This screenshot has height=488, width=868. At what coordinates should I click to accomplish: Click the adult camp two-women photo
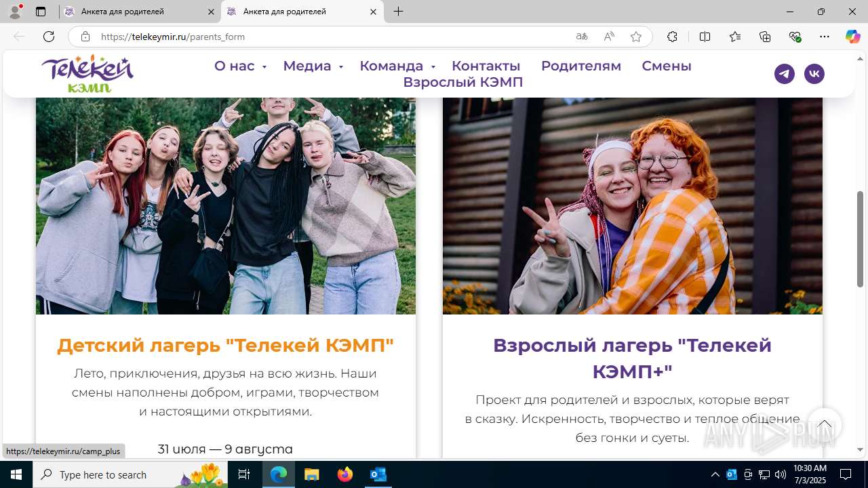pyautogui.click(x=633, y=206)
